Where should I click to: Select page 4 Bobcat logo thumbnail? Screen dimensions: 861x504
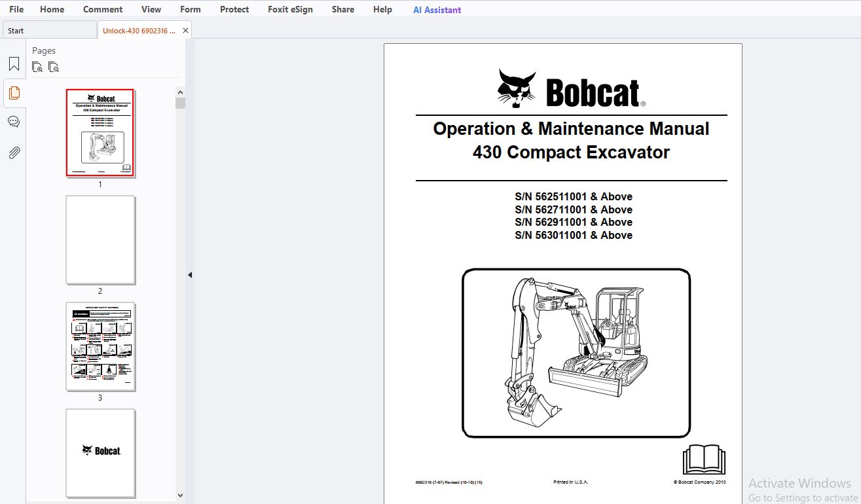click(100, 453)
